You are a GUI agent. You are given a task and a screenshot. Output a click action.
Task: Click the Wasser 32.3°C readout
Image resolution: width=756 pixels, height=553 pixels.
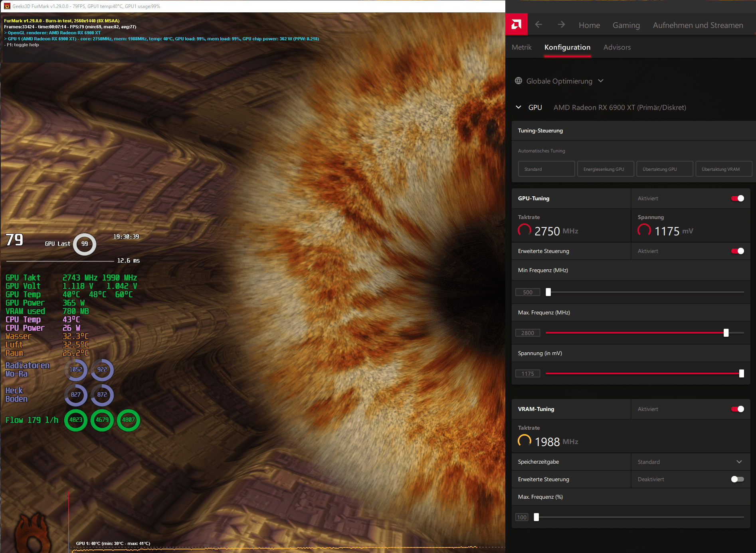coord(47,336)
